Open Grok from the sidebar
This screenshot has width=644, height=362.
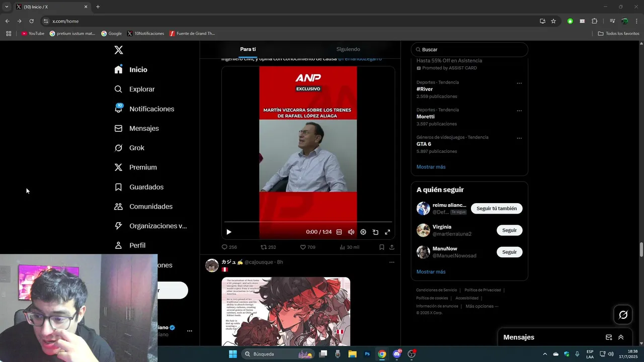130,148
